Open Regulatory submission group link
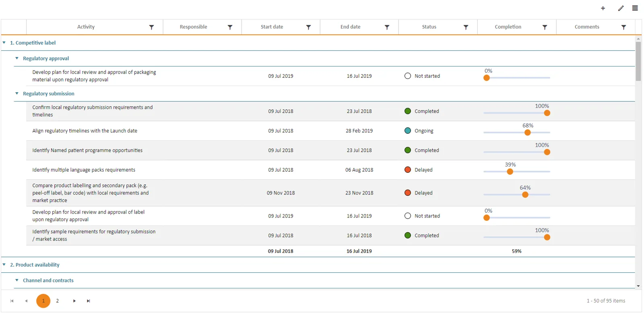644x315 pixels. (x=49, y=93)
